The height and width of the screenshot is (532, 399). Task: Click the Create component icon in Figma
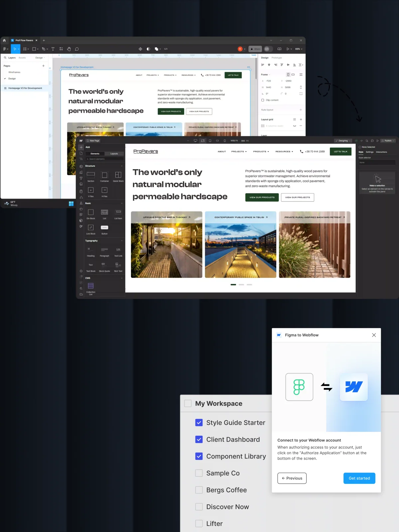click(x=140, y=49)
